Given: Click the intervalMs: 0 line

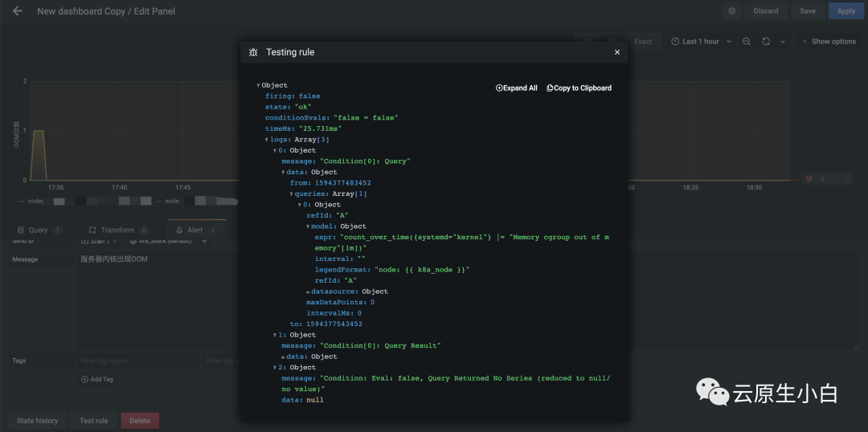Looking at the screenshot, I should point(334,314).
